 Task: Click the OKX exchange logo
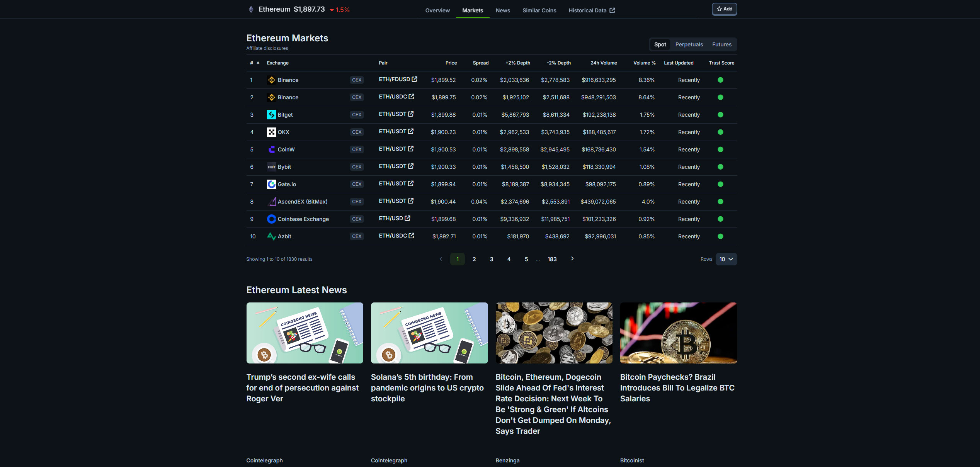point(272,132)
